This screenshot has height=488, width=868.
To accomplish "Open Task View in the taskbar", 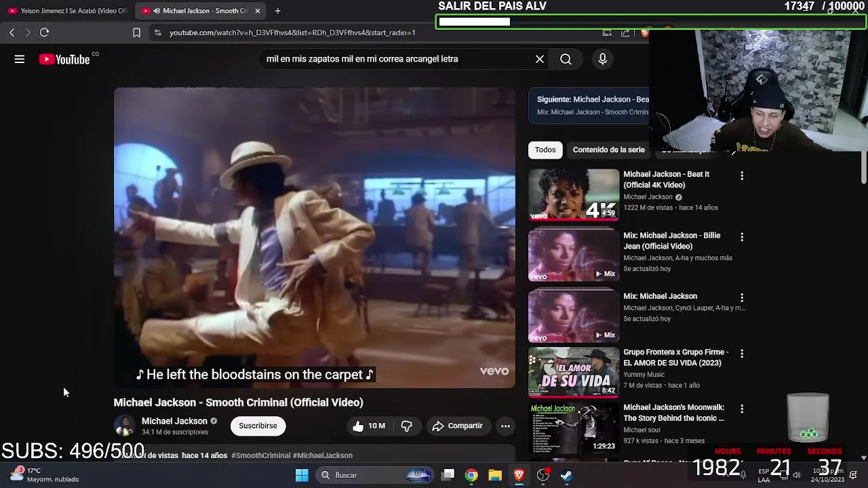I will pyautogui.click(x=448, y=475).
